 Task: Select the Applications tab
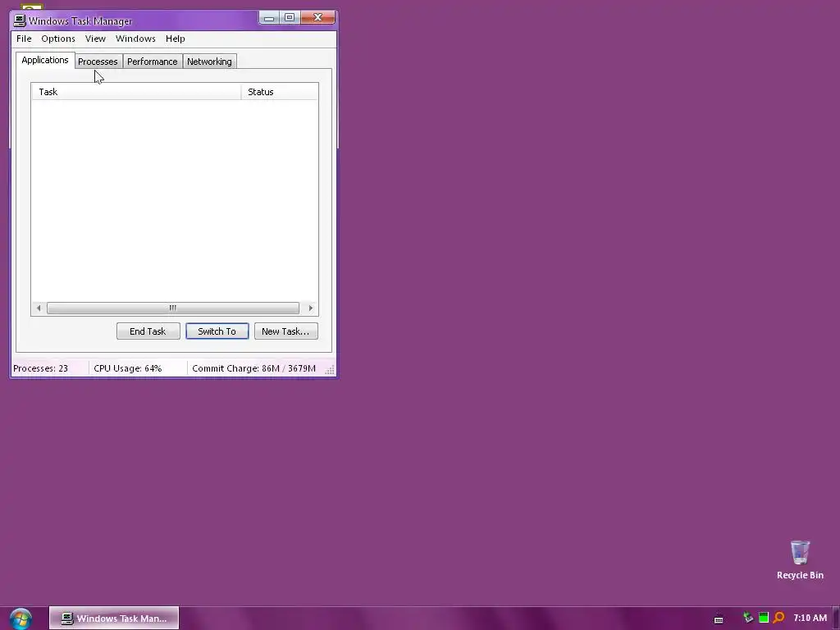[x=45, y=60]
